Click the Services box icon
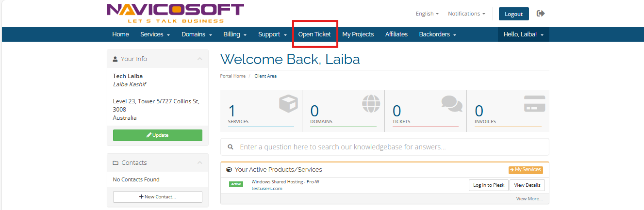The height and width of the screenshot is (210, 644). (288, 104)
